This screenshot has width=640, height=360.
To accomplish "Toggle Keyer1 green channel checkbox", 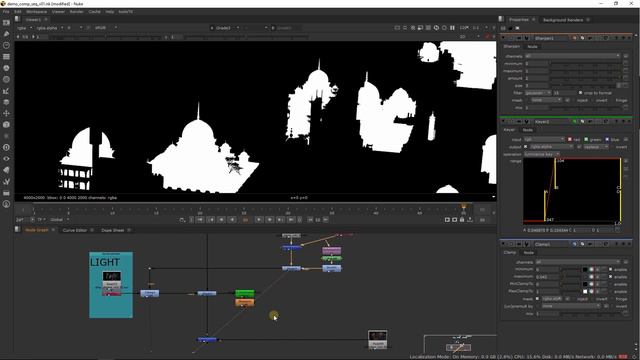I will (x=586, y=139).
